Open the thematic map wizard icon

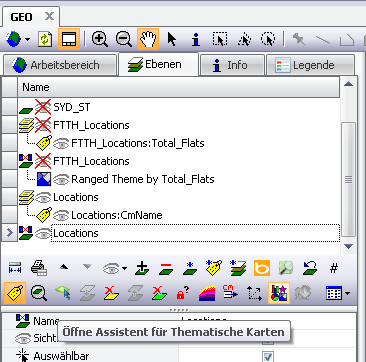coord(279,293)
